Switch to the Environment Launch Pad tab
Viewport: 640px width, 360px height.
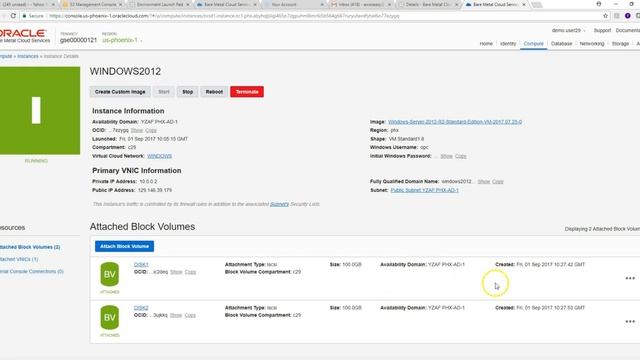(x=159, y=4)
